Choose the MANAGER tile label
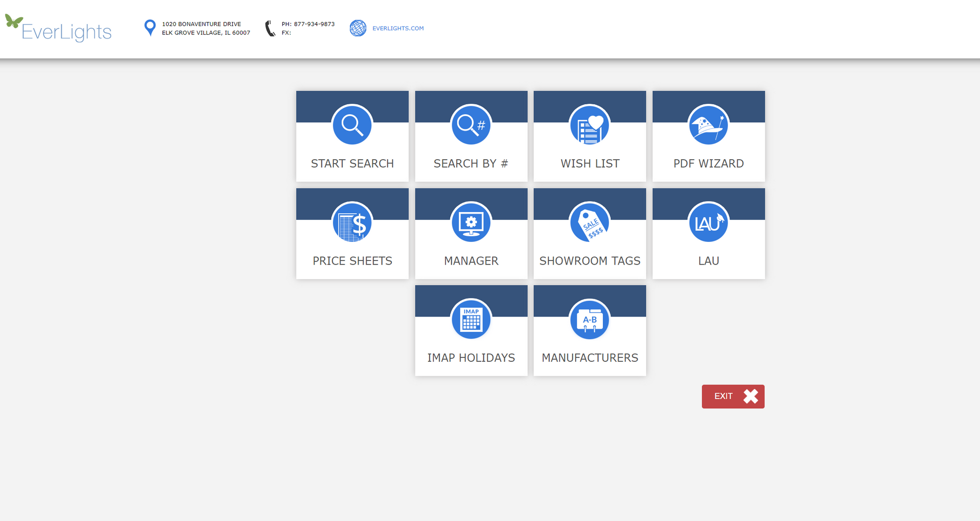 point(471,261)
